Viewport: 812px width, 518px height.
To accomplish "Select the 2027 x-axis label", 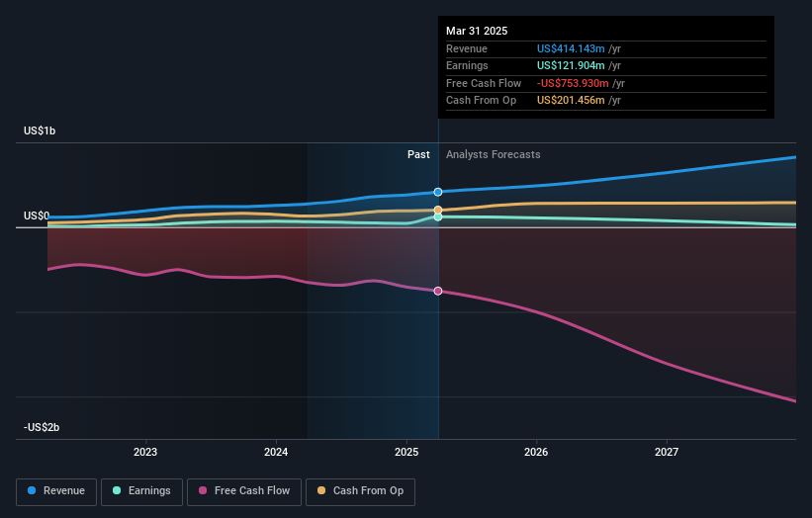I will point(667,452).
